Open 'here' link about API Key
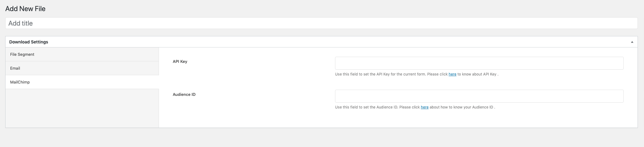This screenshot has width=644, height=147. [x=452, y=74]
